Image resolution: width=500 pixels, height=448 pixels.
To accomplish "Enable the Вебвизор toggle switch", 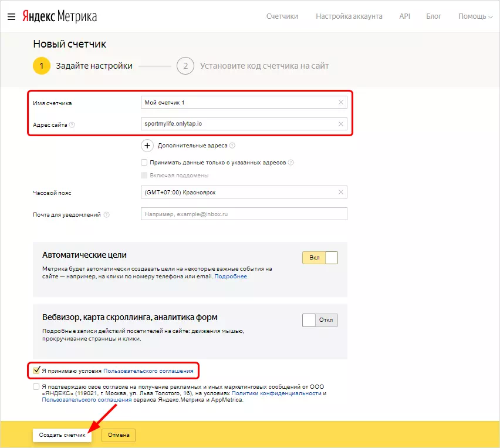I will 320,320.
